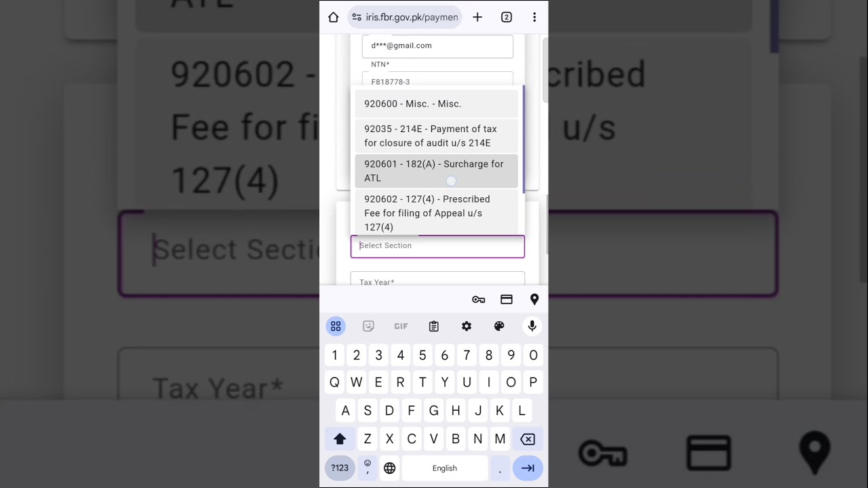The height and width of the screenshot is (488, 868).
Task: Tap the payment card autofill icon
Action: (507, 300)
